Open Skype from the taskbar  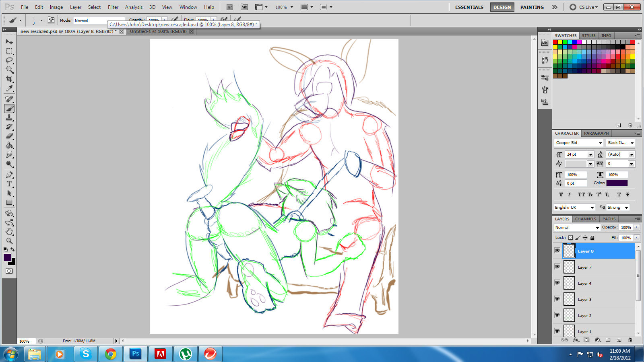[x=85, y=354]
